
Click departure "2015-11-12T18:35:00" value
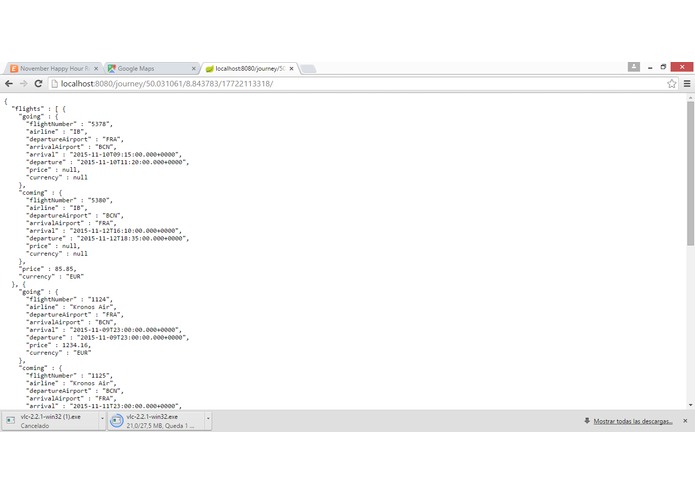pos(133,238)
